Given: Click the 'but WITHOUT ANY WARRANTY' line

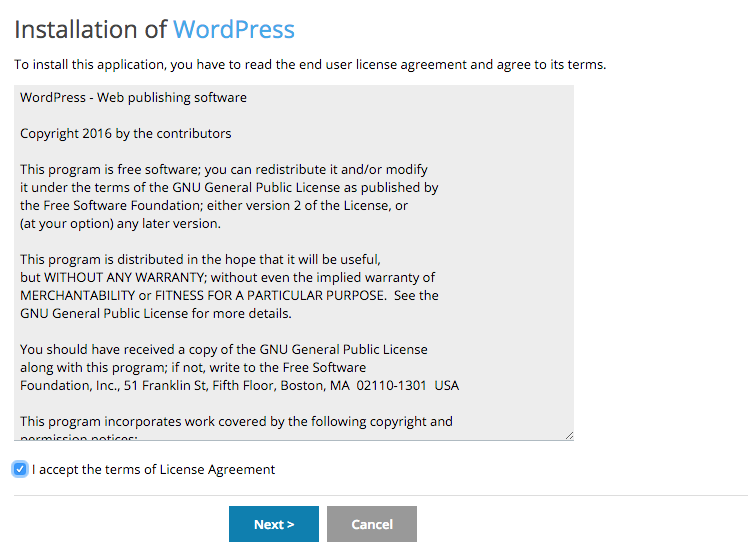Looking at the screenshot, I should click(228, 278).
